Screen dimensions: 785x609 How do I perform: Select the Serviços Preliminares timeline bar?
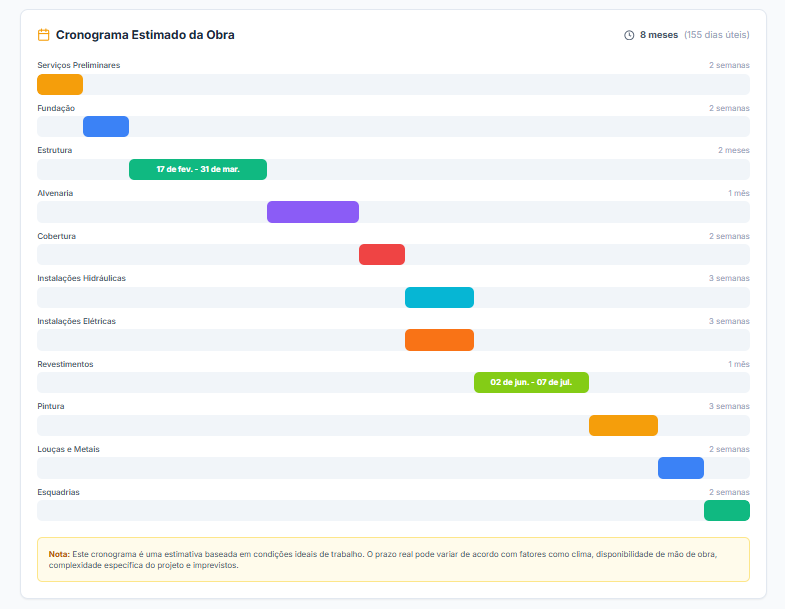click(60, 85)
